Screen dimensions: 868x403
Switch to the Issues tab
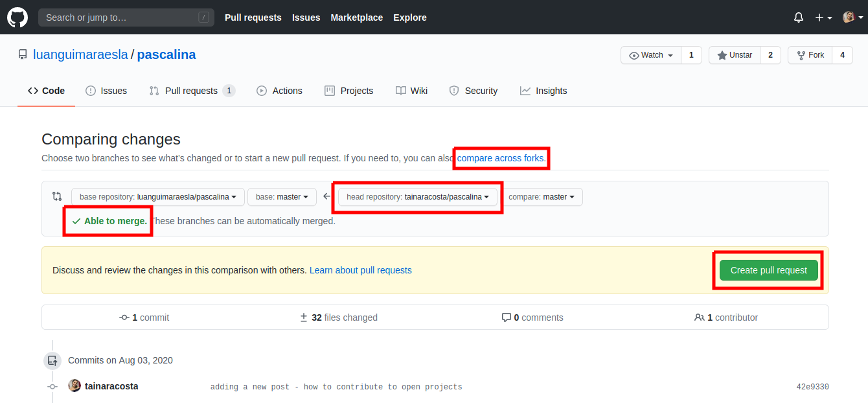[106, 91]
